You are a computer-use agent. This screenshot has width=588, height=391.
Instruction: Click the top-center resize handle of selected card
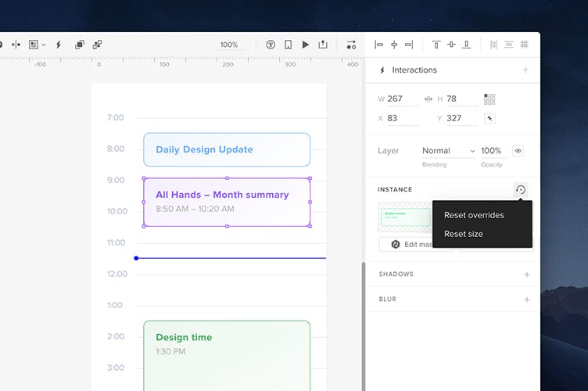[x=227, y=178]
